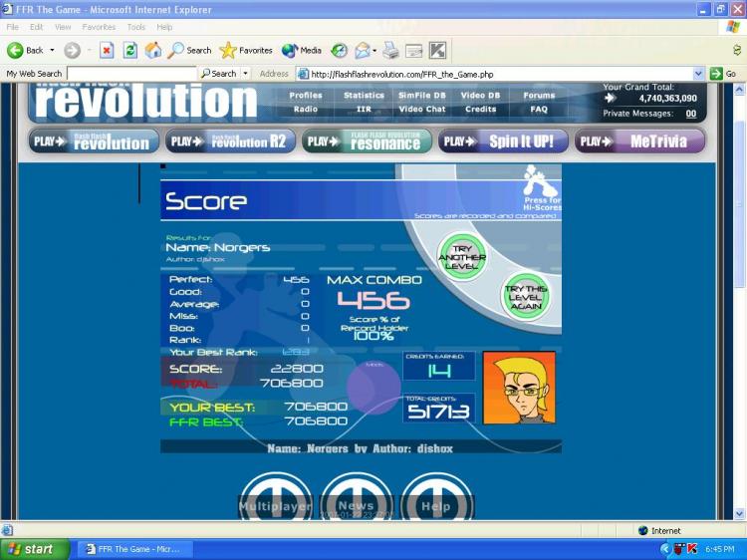
Task: Open the Back button history dropdown
Action: coord(52,50)
